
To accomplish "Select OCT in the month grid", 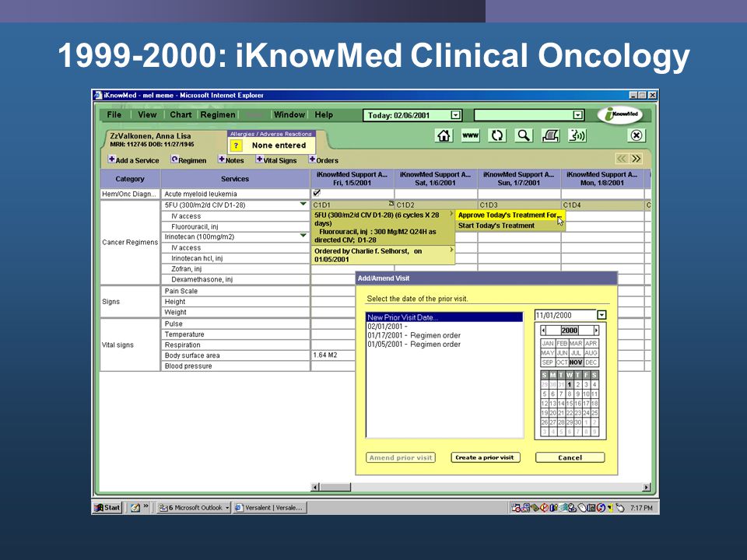I will (562, 362).
